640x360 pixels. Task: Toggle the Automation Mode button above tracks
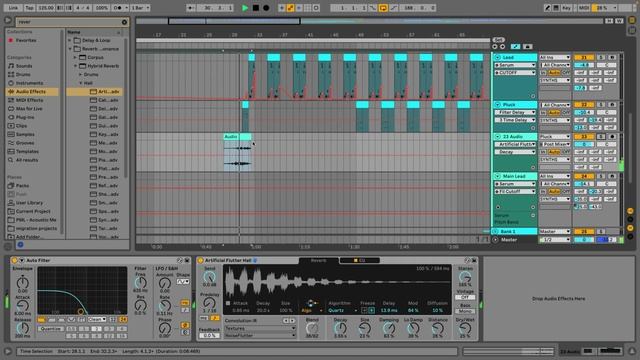516,47
